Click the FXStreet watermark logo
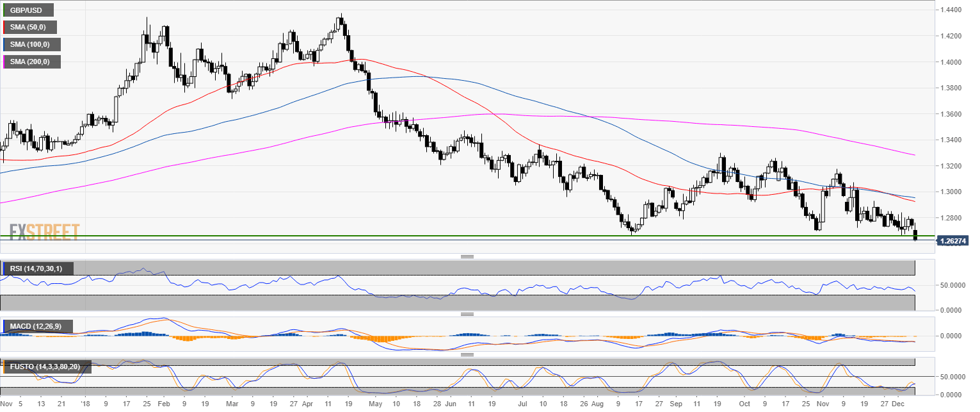Viewport: 980px width, 412px height. pos(44,231)
